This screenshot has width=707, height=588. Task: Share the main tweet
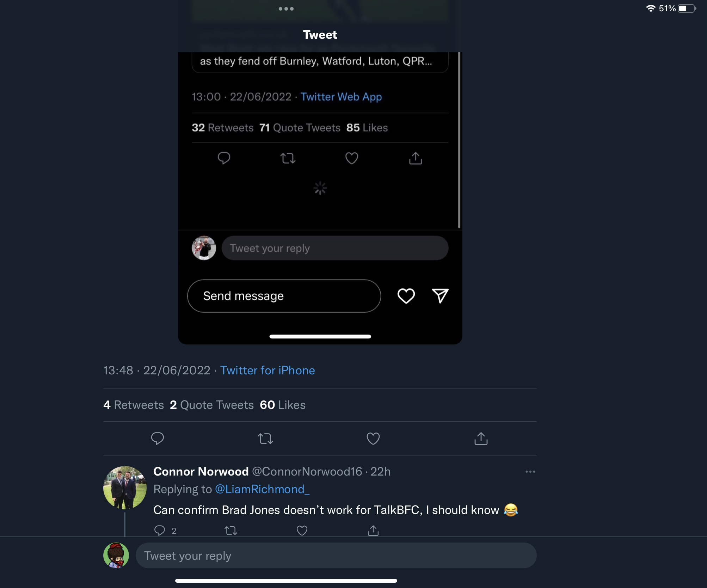tap(481, 439)
